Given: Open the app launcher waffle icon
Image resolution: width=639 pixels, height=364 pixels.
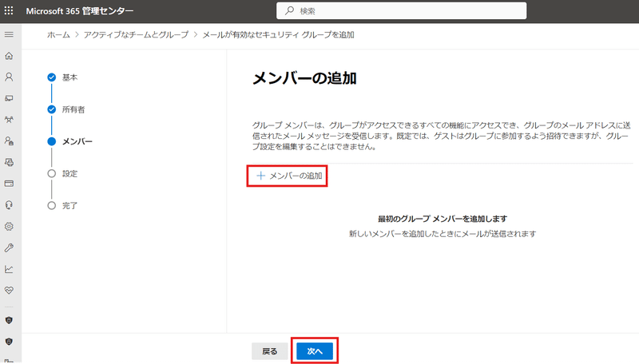Looking at the screenshot, I should pos(9,10).
